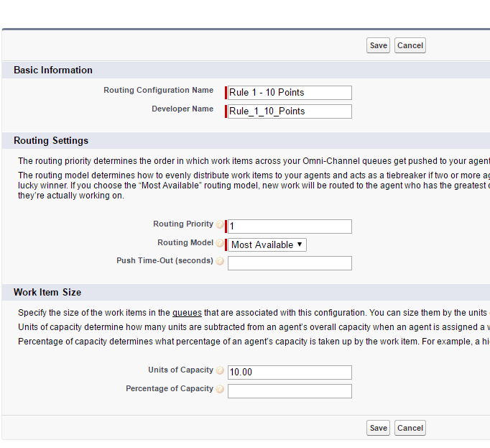The image size is (490, 448).
Task: Open the Routing Model dropdown
Action: [x=267, y=244]
